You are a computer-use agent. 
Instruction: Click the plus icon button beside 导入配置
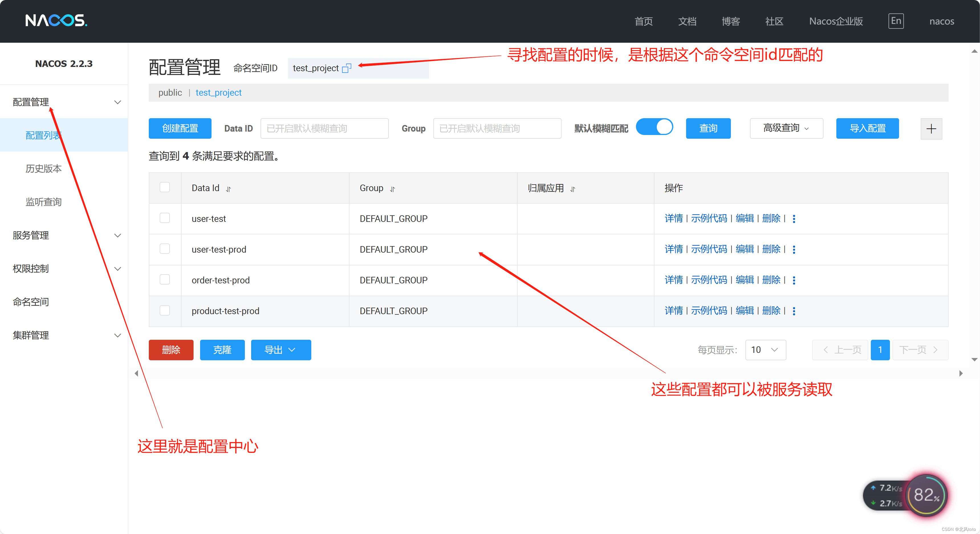click(931, 128)
